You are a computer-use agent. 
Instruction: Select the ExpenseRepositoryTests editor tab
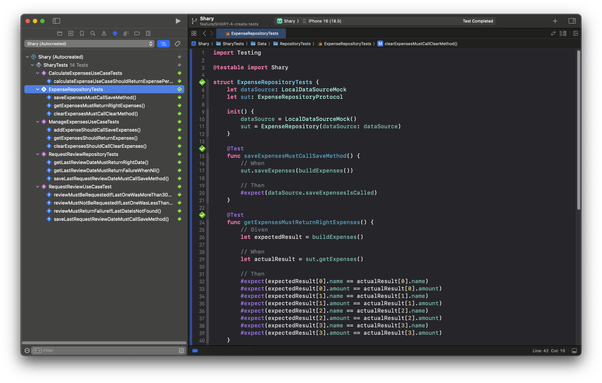[x=251, y=33]
